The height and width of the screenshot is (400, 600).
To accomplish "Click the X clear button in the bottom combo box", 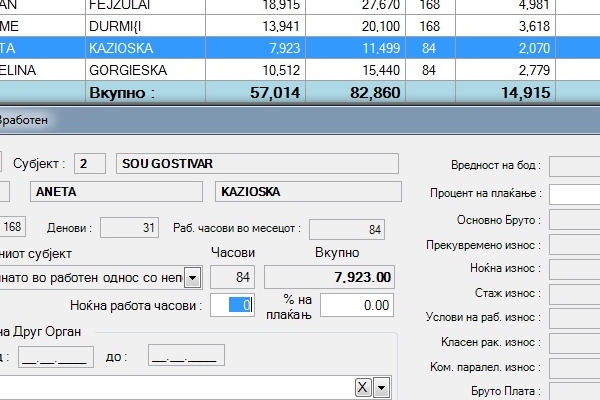I will (364, 388).
